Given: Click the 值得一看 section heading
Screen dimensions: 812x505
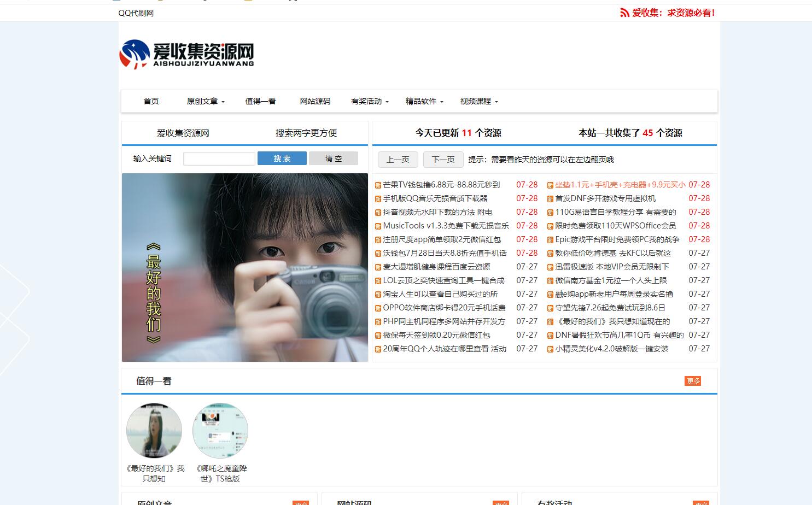Looking at the screenshot, I should click(x=154, y=381).
